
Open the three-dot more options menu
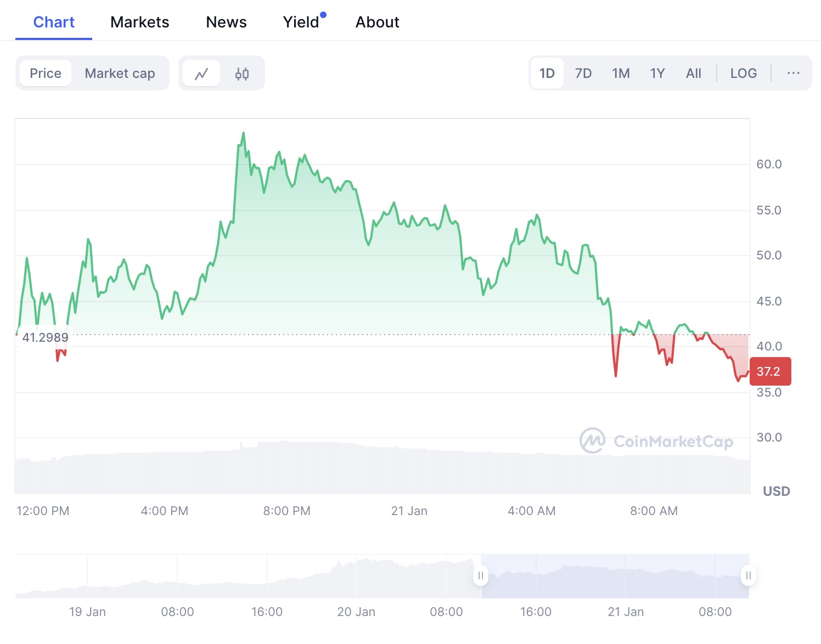[x=793, y=74]
